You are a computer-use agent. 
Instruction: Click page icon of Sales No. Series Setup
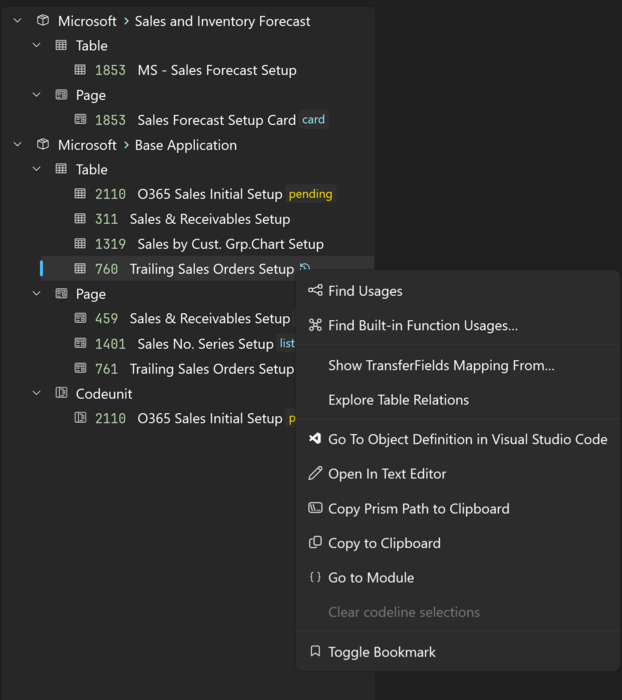click(80, 343)
